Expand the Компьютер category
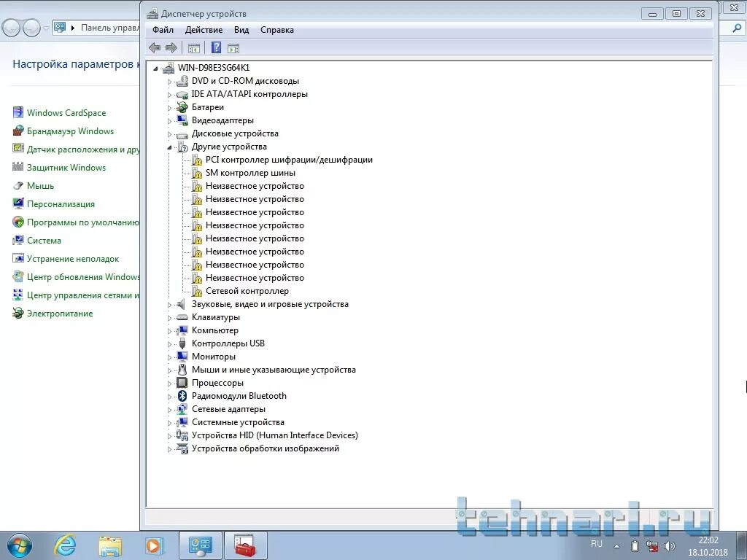This screenshot has height=560, width=747. 169,331
